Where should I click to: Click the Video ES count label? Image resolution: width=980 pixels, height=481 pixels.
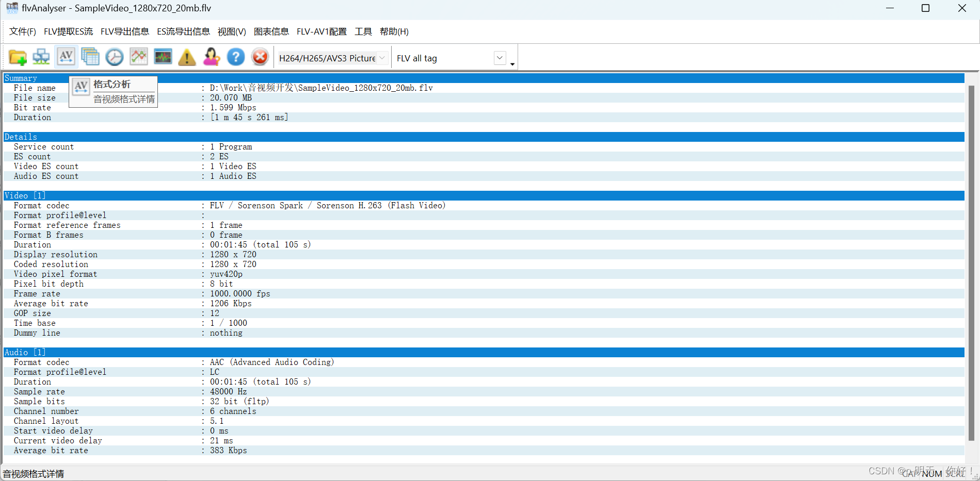pyautogui.click(x=46, y=166)
